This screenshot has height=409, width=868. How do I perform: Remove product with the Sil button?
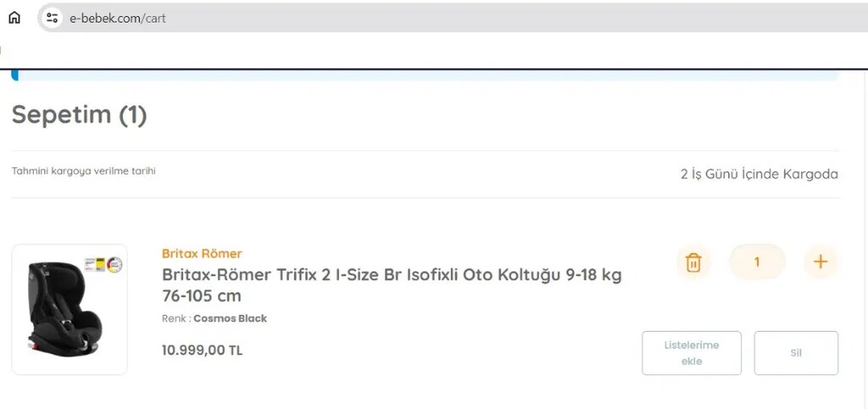point(796,353)
